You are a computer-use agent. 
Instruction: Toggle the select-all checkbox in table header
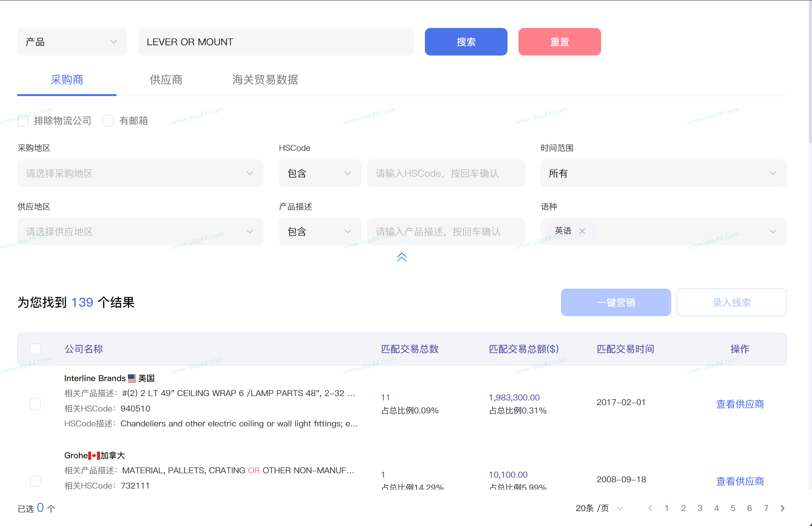[x=35, y=349]
